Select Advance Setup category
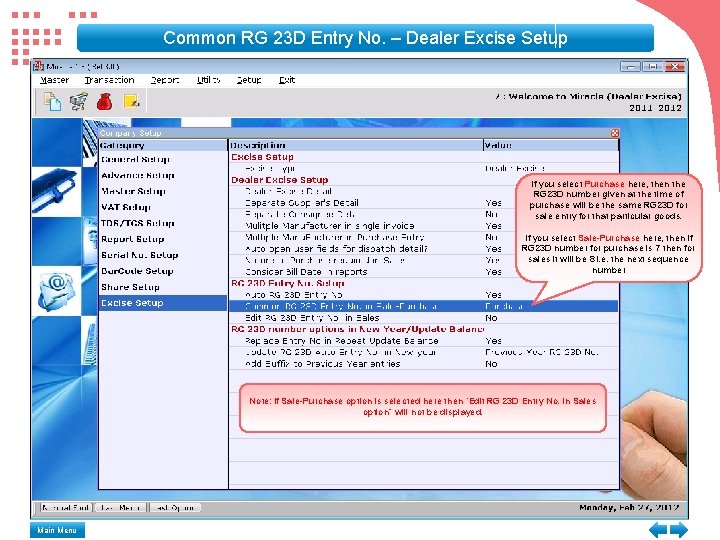 pos(163,175)
